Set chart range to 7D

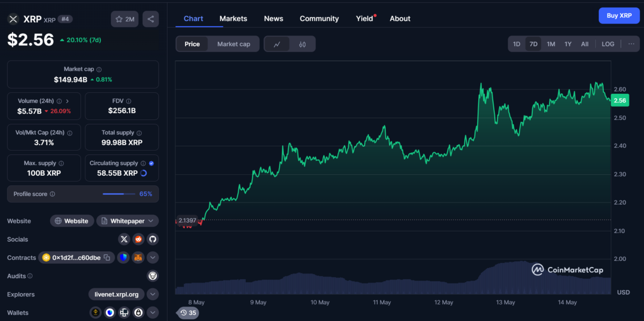[x=533, y=44]
